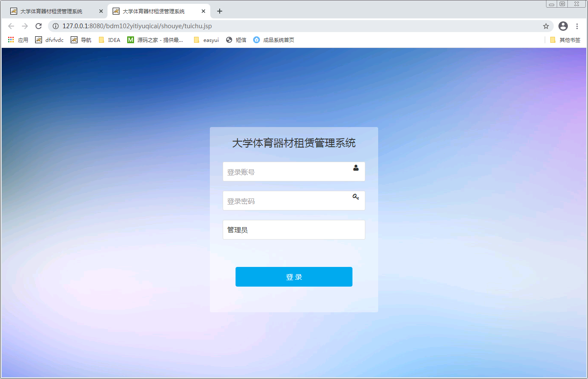Click the address bar URL
The height and width of the screenshot is (379, 588).
(137, 26)
